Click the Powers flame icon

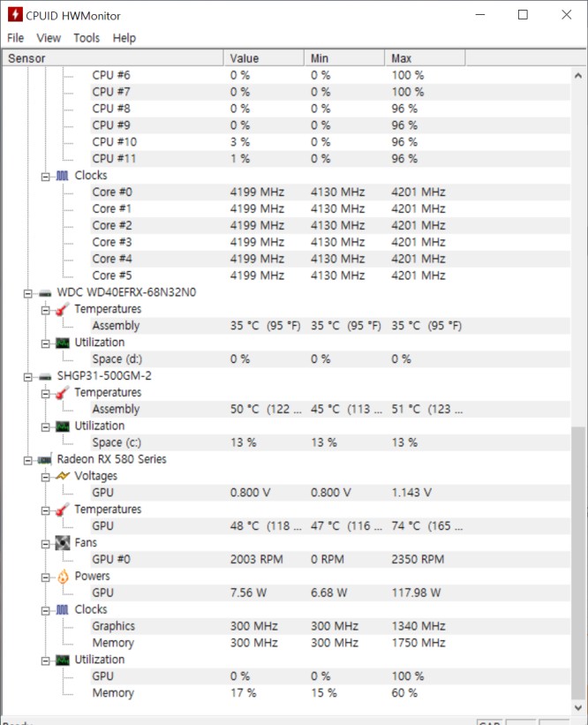click(62, 576)
